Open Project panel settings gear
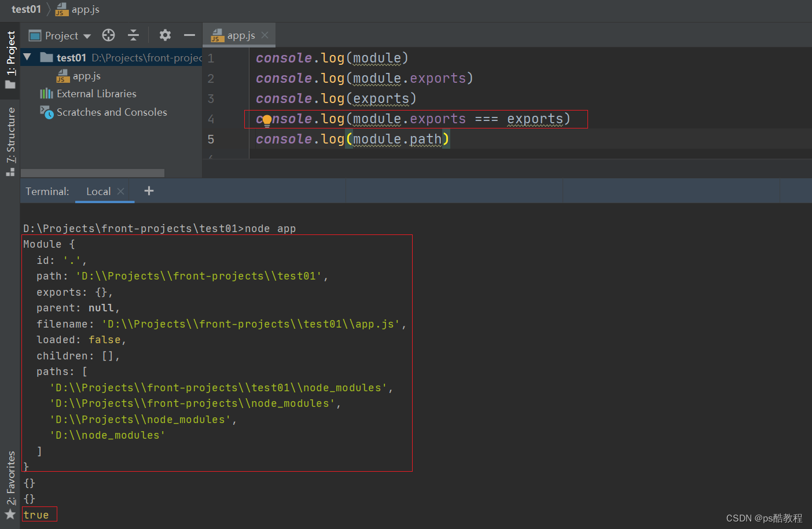Screen dimensions: 812x529 165,35
